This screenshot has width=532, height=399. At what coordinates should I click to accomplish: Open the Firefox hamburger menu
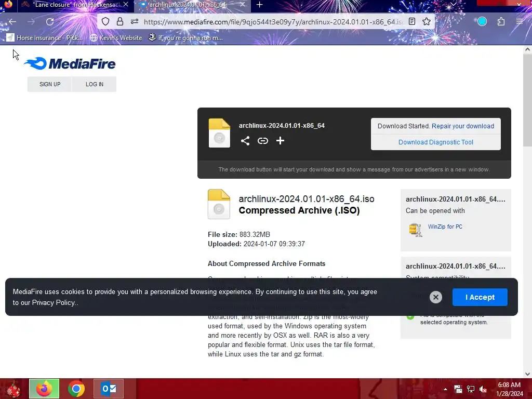click(x=520, y=22)
